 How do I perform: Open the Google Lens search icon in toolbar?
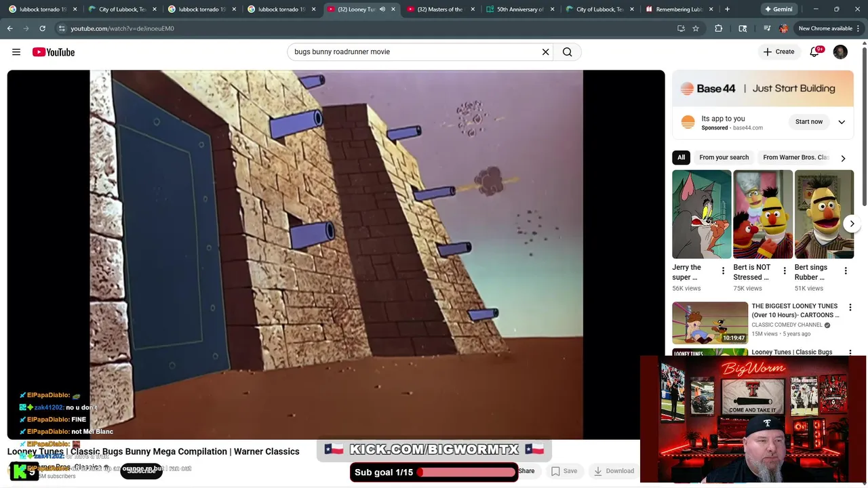point(743,28)
